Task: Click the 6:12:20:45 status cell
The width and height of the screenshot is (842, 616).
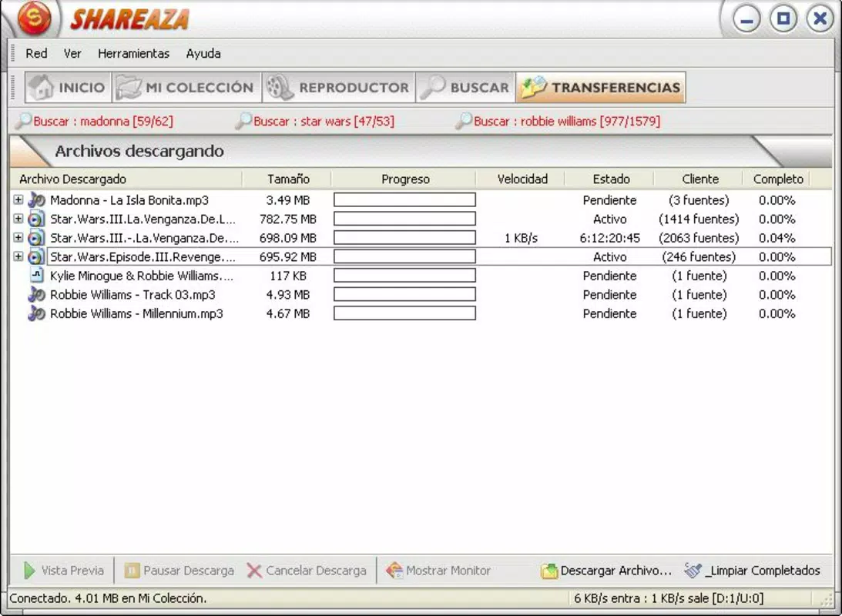Action: [609, 238]
